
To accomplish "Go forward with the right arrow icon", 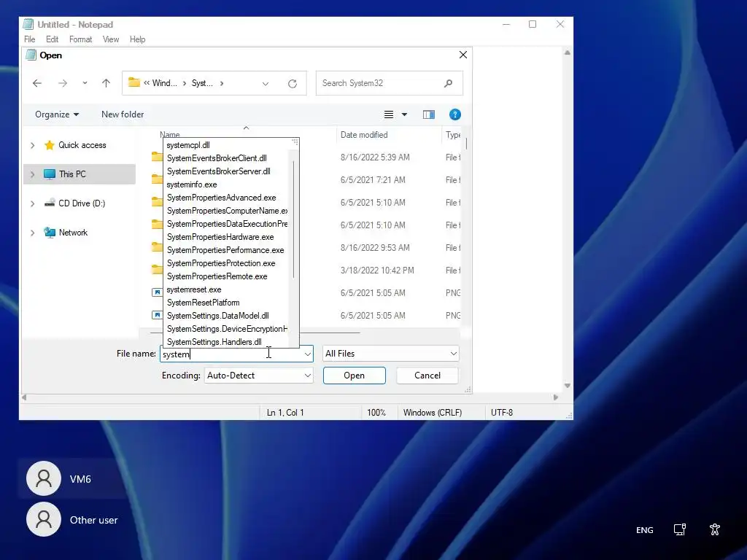I will pyautogui.click(x=63, y=83).
